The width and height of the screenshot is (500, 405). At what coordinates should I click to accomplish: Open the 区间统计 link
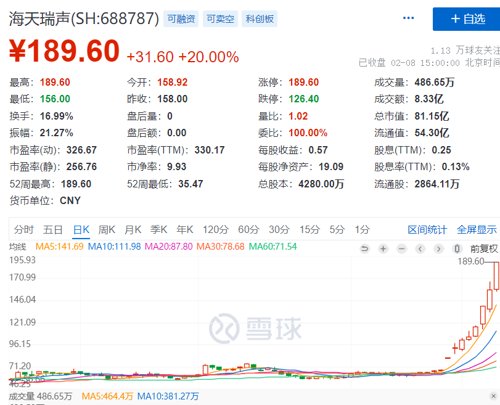pos(427,230)
